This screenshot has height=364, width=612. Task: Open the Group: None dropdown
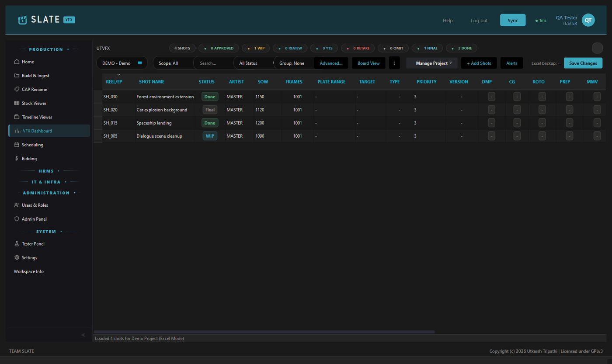click(294, 63)
